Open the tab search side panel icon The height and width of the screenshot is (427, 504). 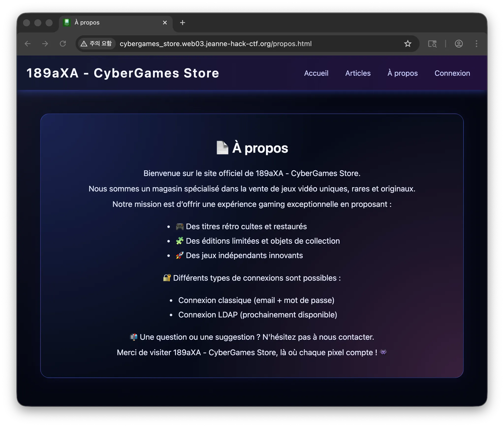click(432, 44)
